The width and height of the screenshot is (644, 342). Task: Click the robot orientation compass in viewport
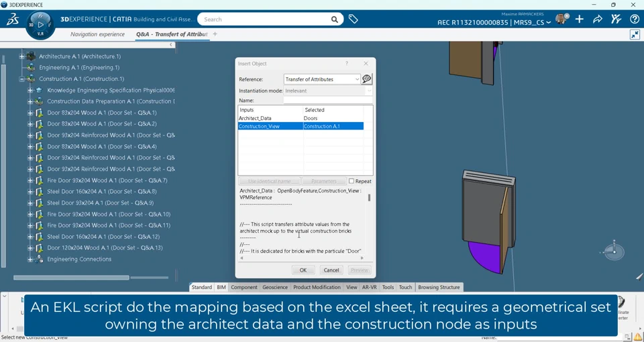(614, 251)
